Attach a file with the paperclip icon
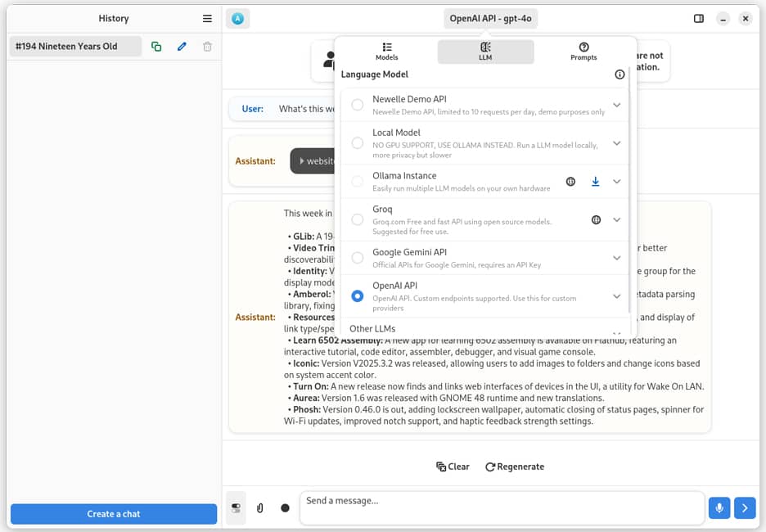This screenshot has width=766, height=532. click(260, 508)
